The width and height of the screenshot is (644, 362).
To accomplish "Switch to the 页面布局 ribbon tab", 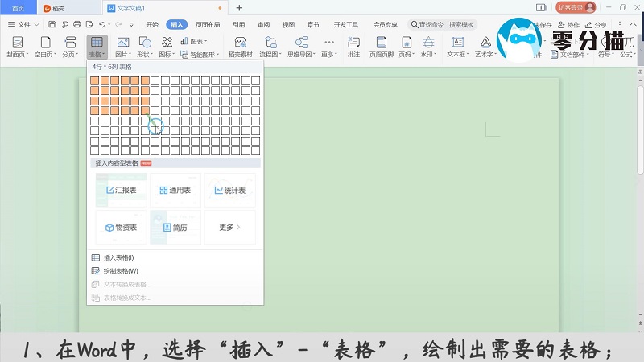I will tap(208, 25).
